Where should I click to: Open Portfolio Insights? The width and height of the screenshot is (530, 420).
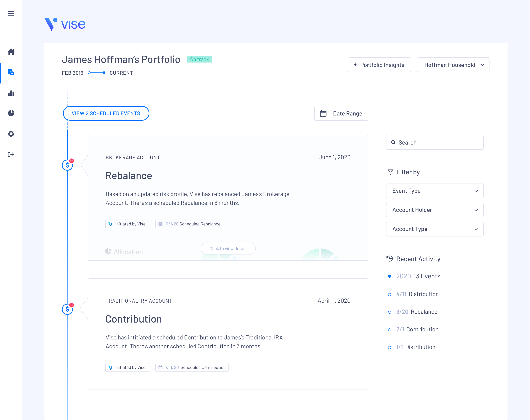379,65
